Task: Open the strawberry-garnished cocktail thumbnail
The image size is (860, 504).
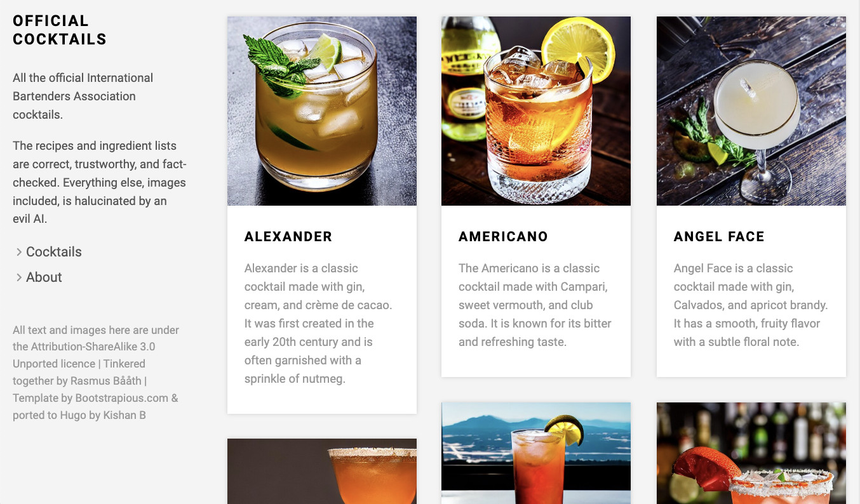Action: [751, 453]
